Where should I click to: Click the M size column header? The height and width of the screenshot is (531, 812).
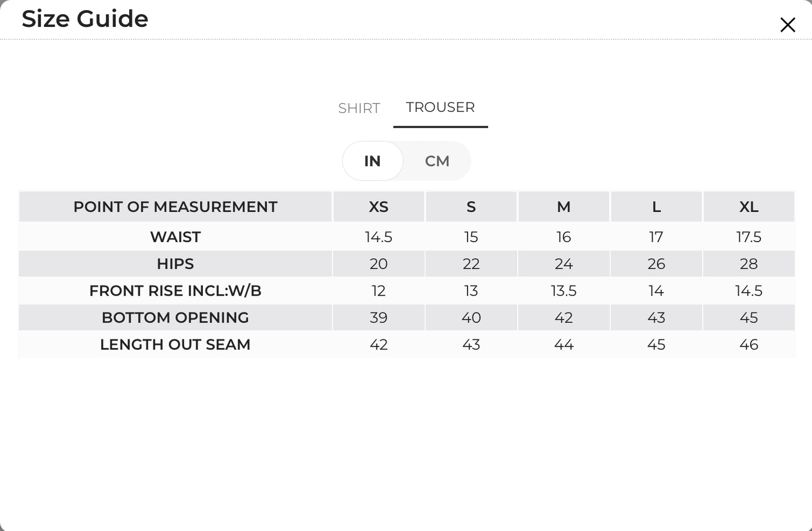click(x=564, y=207)
